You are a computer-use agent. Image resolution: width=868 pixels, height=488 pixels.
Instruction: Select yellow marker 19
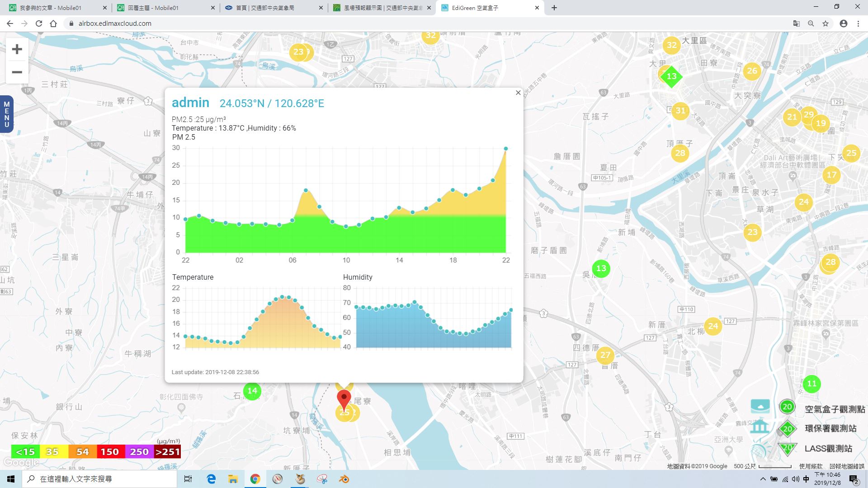pos(821,123)
